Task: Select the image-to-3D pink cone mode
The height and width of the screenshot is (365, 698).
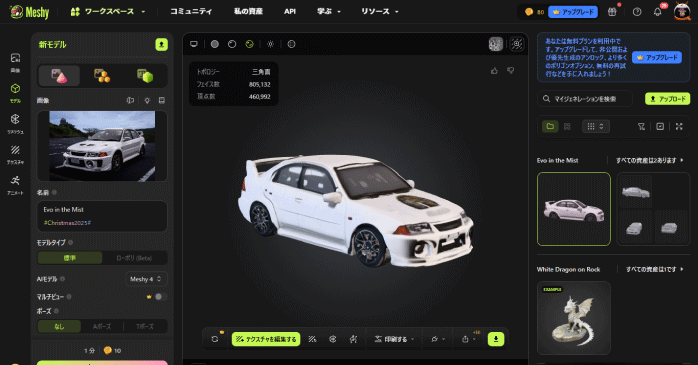Action: point(59,76)
